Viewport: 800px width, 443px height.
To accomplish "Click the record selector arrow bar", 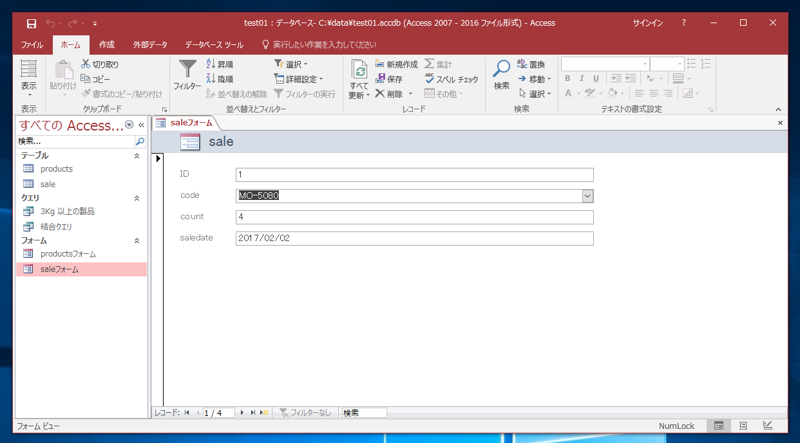I will click(x=158, y=279).
